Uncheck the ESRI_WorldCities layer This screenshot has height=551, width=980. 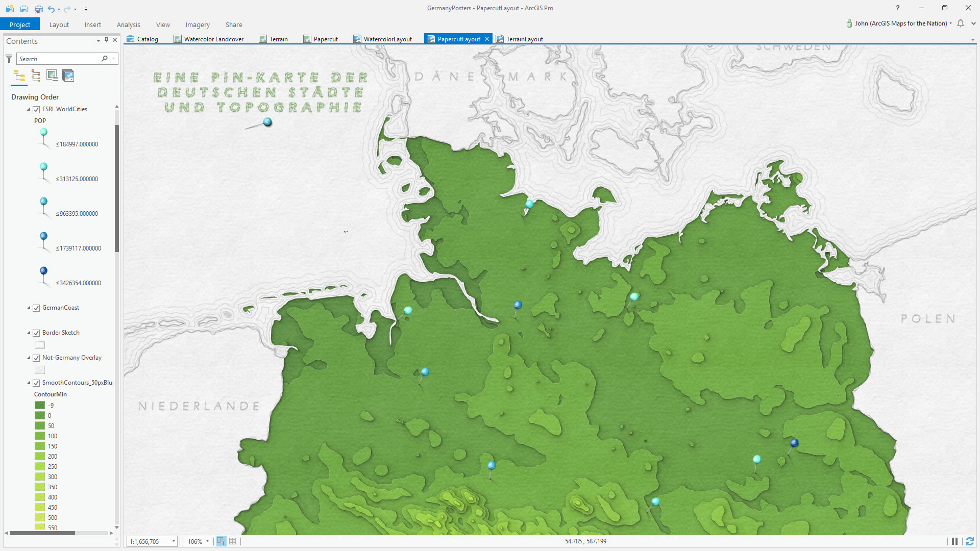[36, 109]
